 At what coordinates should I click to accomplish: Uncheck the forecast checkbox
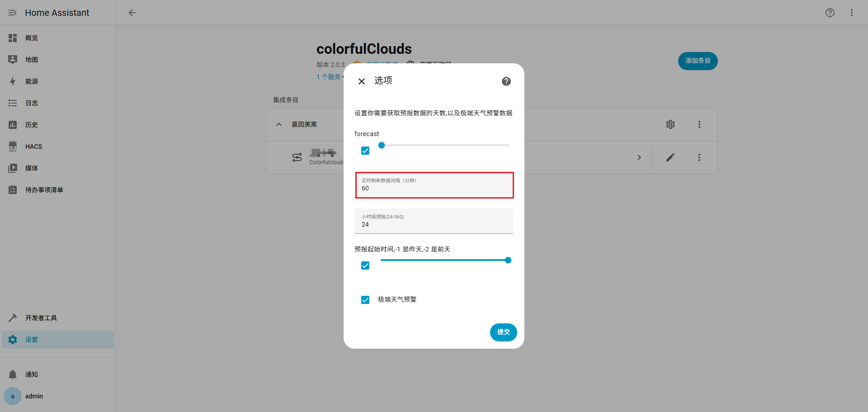pyautogui.click(x=365, y=150)
